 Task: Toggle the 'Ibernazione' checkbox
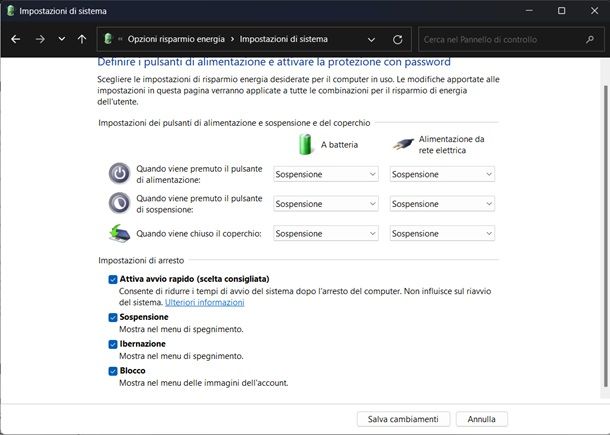[x=113, y=344]
